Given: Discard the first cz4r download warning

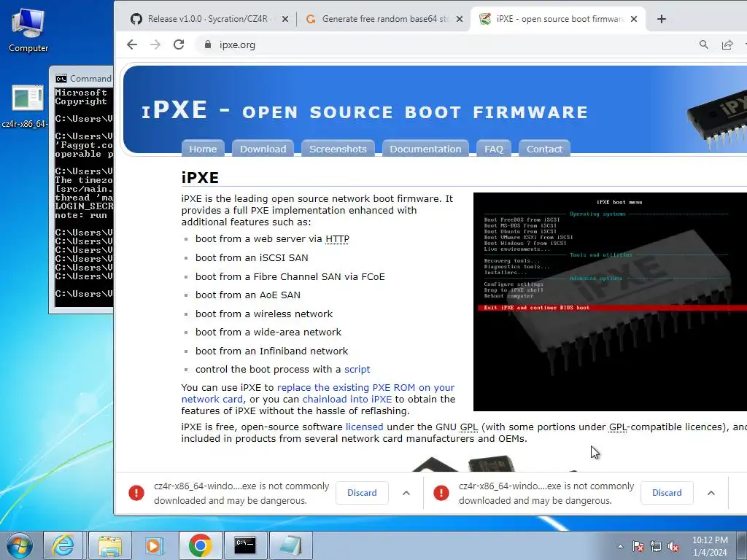Looking at the screenshot, I should [362, 493].
